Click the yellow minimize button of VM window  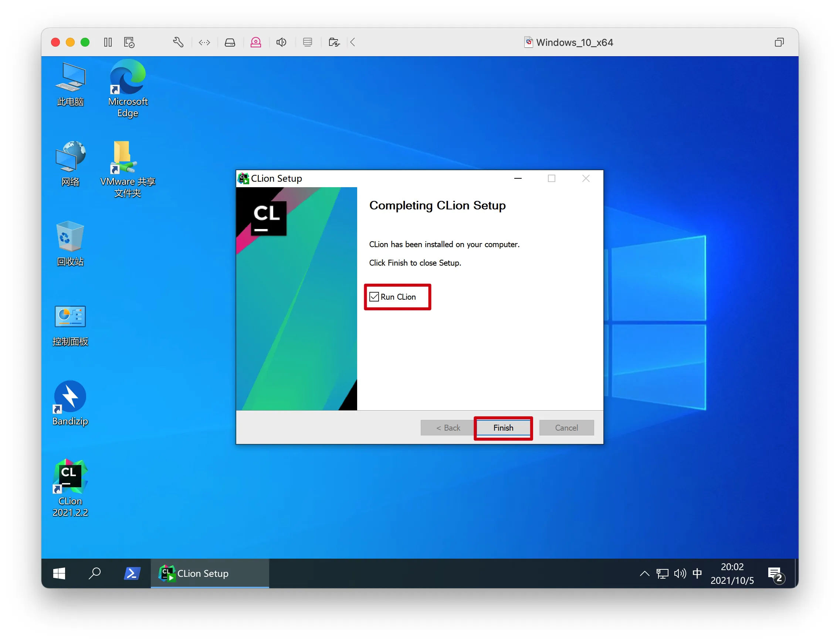(x=70, y=42)
